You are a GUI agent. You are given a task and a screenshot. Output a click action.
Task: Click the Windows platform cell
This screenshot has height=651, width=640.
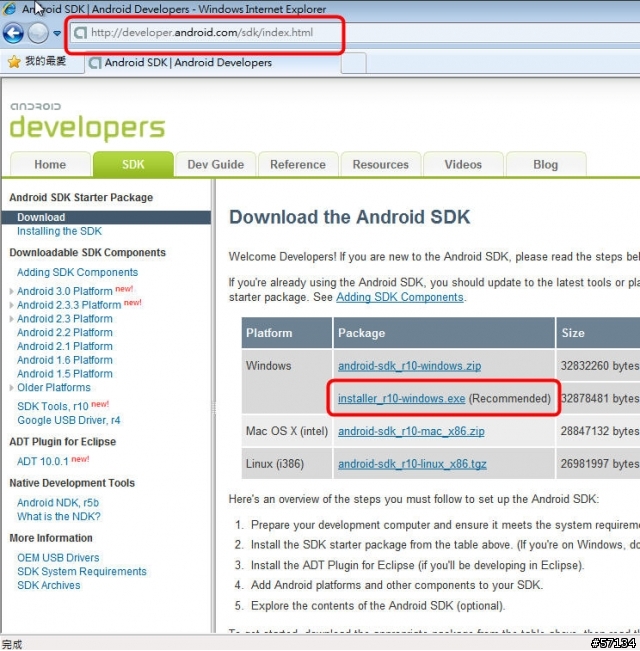pos(287,382)
